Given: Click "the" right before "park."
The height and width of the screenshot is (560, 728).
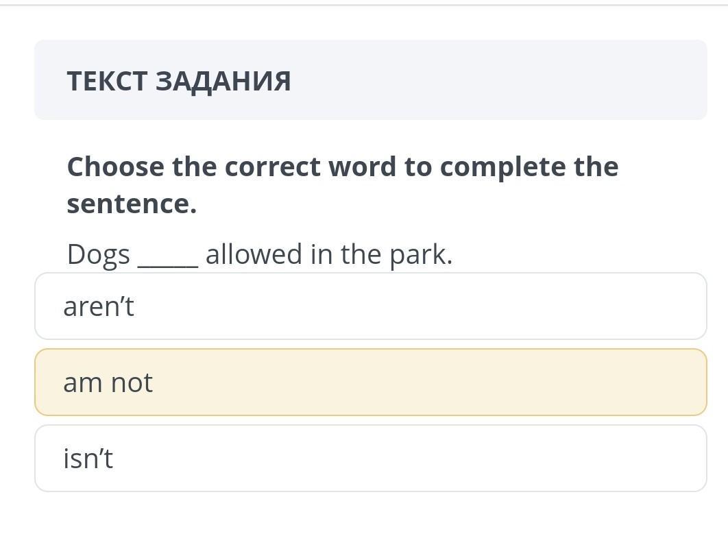Looking at the screenshot, I should tap(361, 255).
